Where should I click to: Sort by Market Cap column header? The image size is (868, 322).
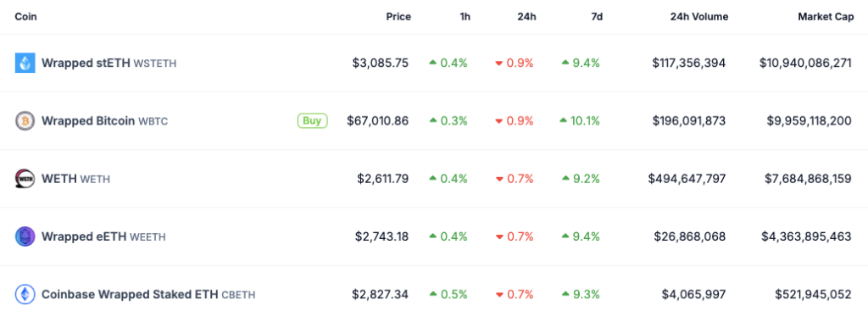[826, 17]
